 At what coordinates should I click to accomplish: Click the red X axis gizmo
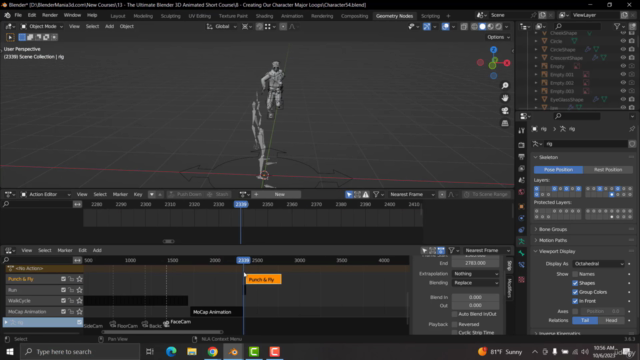click(x=507, y=63)
